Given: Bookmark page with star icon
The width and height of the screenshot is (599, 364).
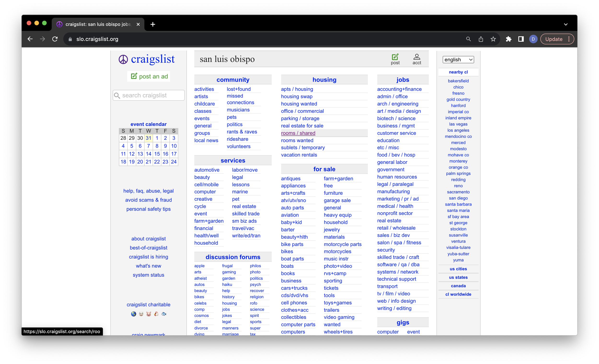Looking at the screenshot, I should click(493, 39).
